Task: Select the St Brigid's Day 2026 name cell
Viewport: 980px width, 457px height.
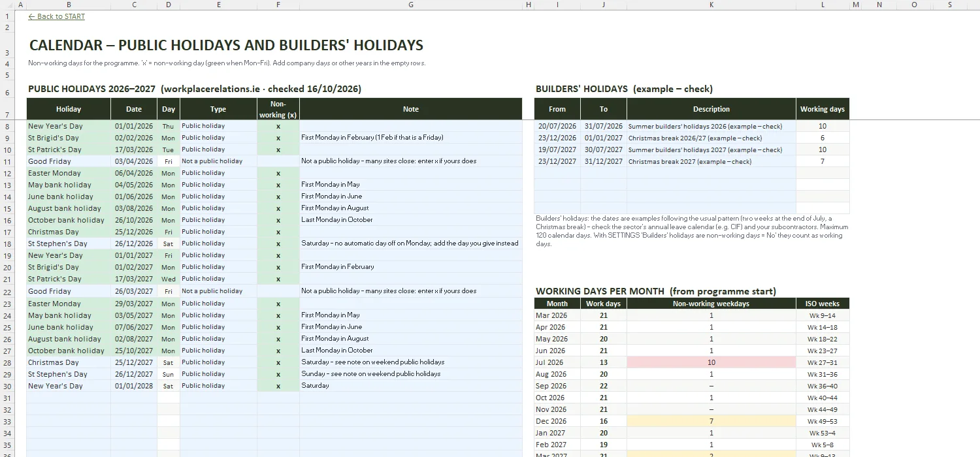Action: point(69,138)
